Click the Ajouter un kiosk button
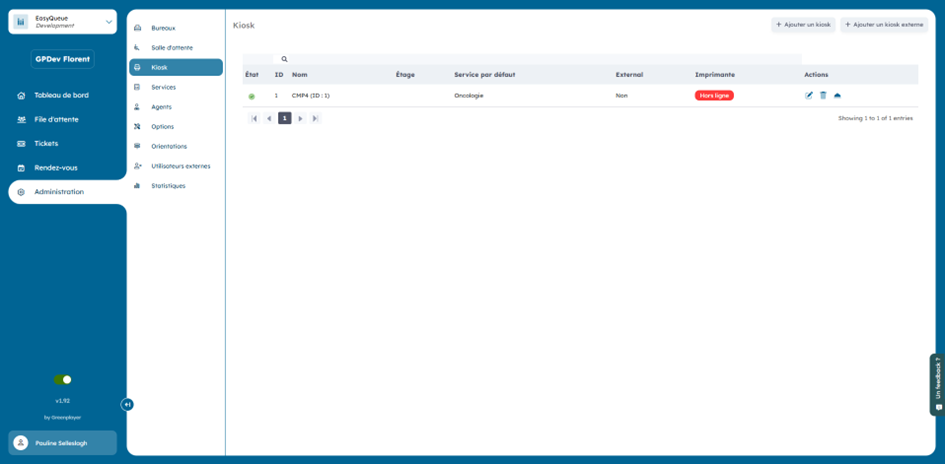945x464 pixels. pyautogui.click(x=803, y=24)
